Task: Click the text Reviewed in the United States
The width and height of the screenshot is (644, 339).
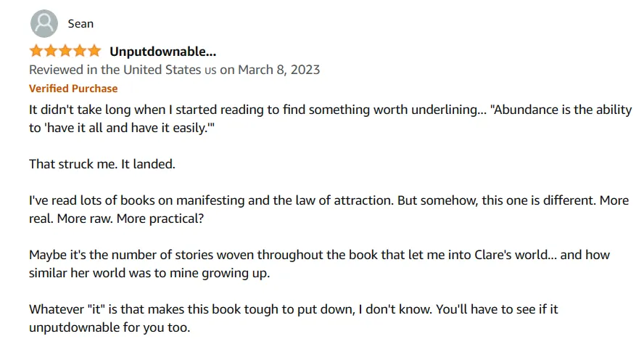Action: (115, 70)
